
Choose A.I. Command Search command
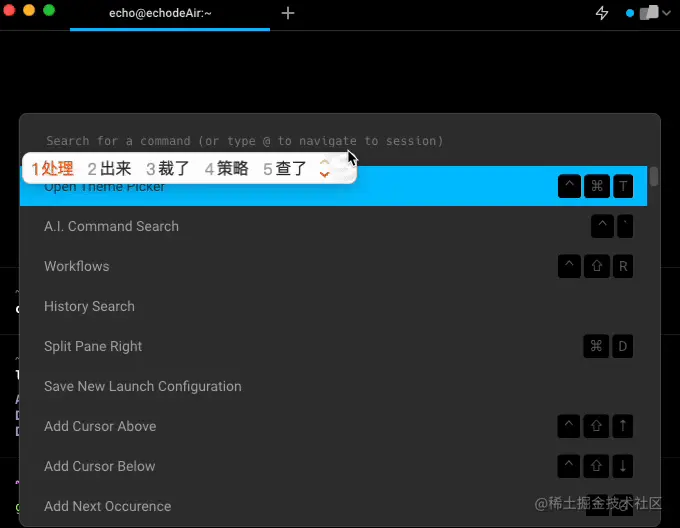333,226
